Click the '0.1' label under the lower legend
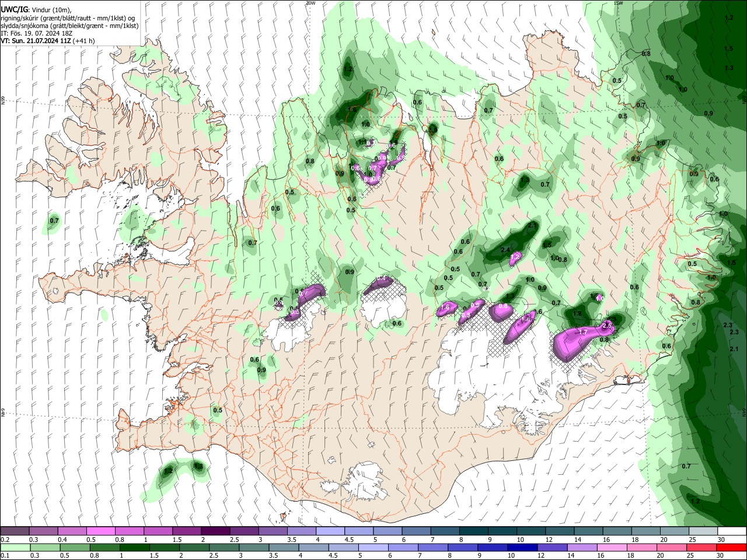This screenshot has width=747, height=560. click(x=5, y=556)
